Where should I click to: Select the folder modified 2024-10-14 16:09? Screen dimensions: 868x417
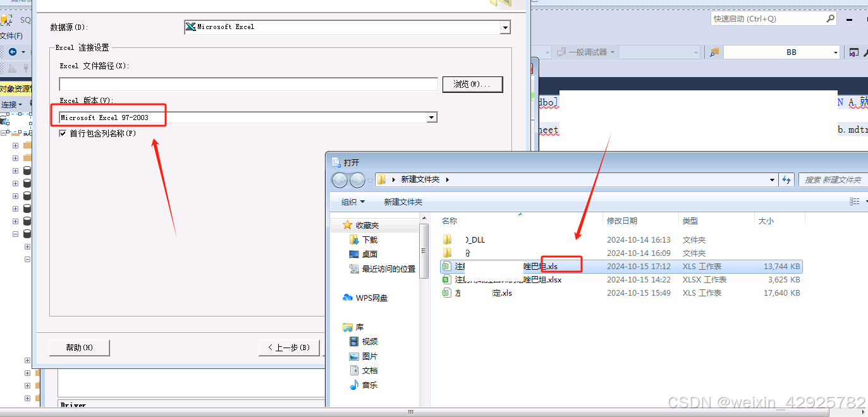click(x=621, y=253)
